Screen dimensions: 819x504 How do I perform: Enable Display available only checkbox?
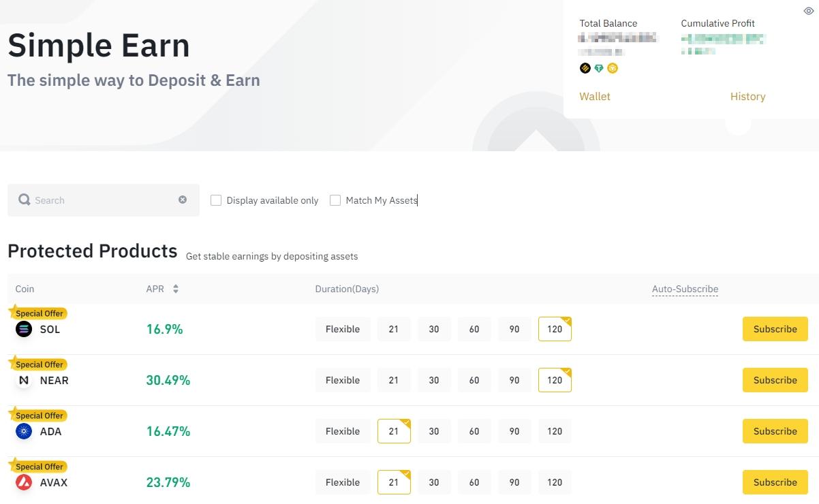[x=216, y=200]
